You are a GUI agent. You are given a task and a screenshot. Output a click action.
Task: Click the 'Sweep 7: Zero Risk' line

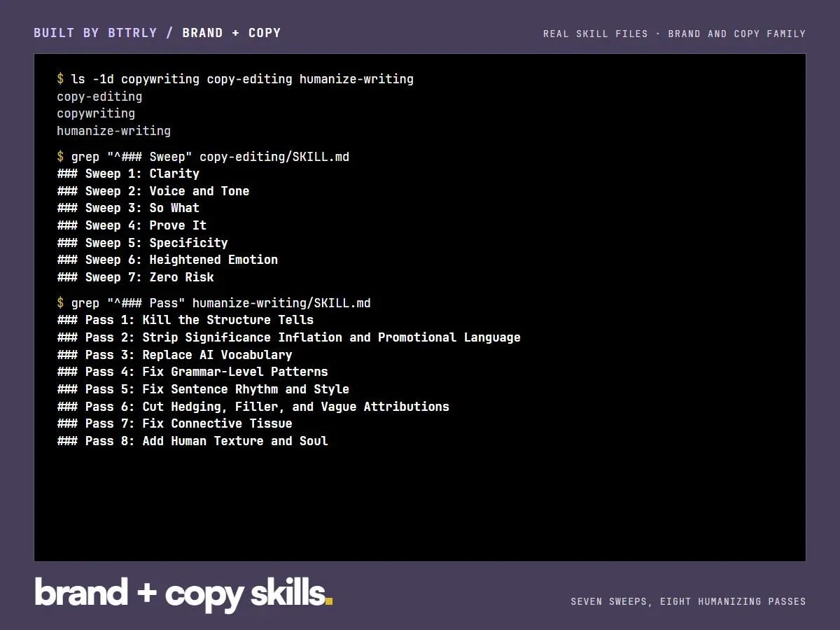click(x=135, y=277)
